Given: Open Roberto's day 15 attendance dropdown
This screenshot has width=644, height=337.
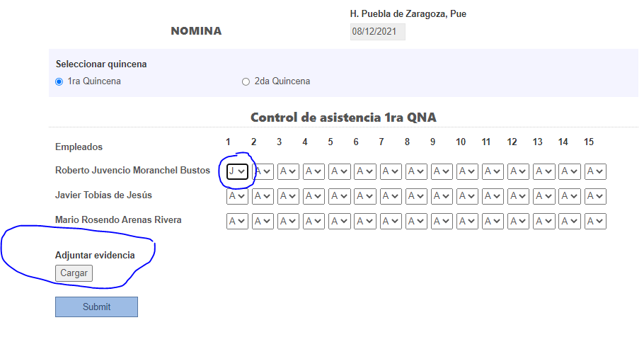Looking at the screenshot, I should pyautogui.click(x=596, y=171).
